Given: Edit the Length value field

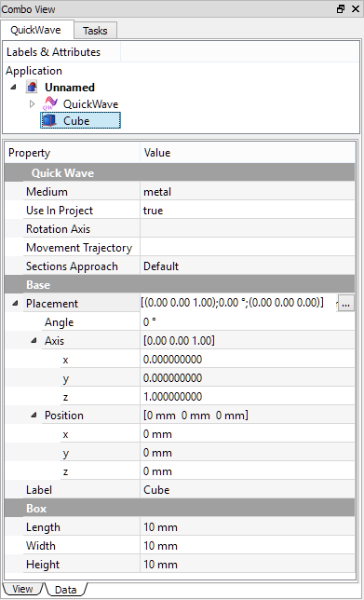Looking at the screenshot, I should pos(248,527).
